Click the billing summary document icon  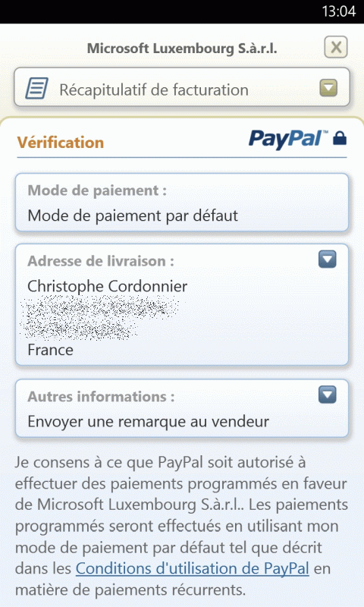(36, 89)
